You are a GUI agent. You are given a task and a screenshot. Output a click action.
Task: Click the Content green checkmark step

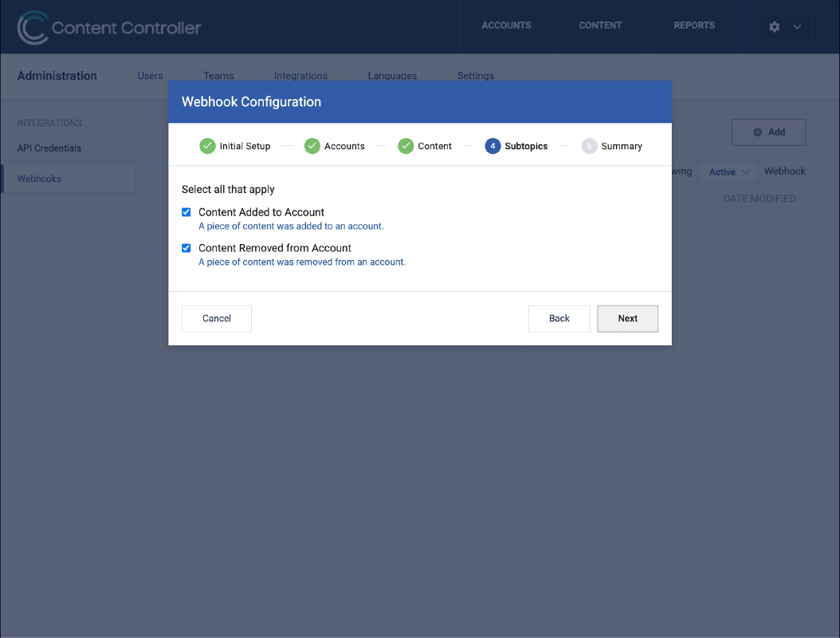pos(406,146)
